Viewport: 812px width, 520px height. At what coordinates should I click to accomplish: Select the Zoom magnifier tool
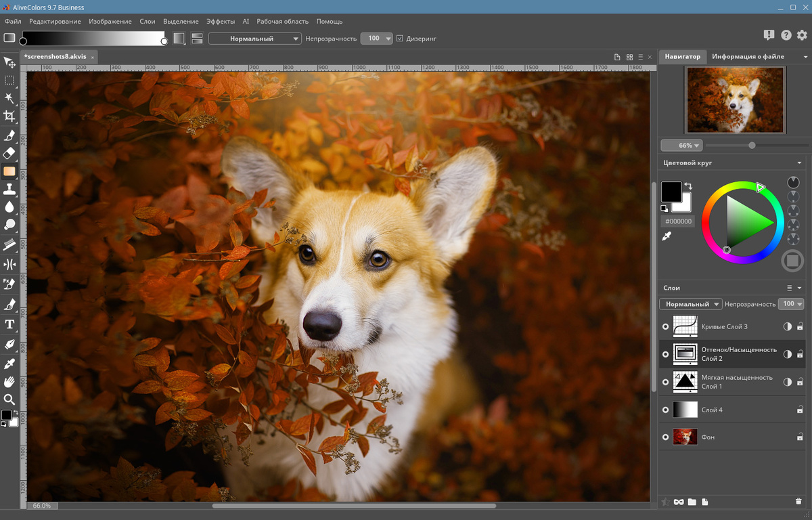pos(9,399)
